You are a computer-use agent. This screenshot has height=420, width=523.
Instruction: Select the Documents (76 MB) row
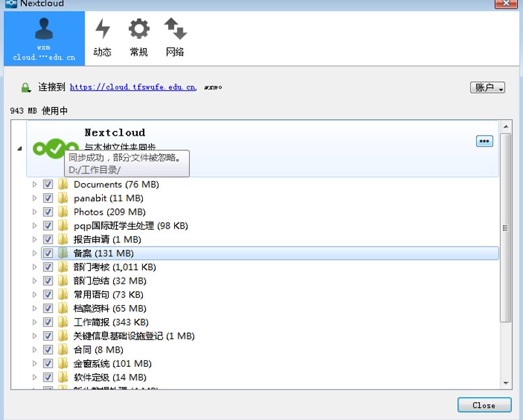click(x=270, y=184)
